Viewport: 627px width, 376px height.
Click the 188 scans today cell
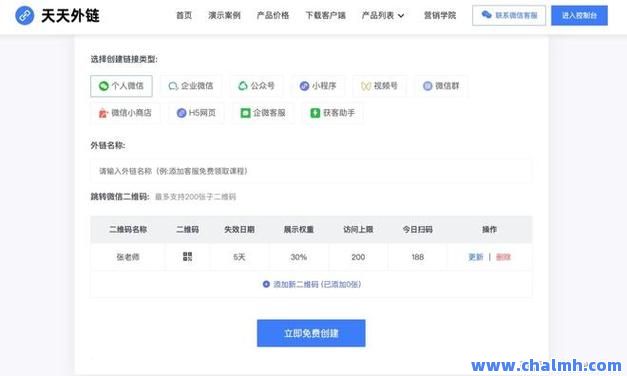pyautogui.click(x=417, y=257)
